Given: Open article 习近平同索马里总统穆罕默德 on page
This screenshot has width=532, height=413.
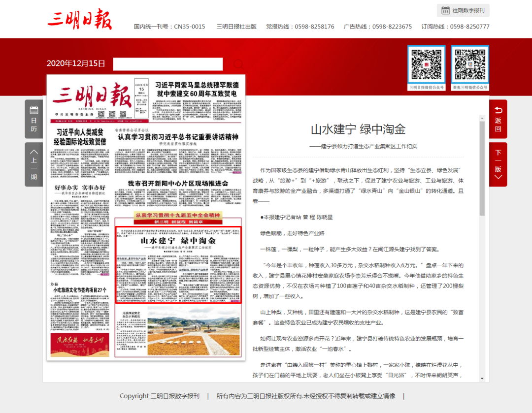Looking at the screenshot, I should click(x=197, y=89).
